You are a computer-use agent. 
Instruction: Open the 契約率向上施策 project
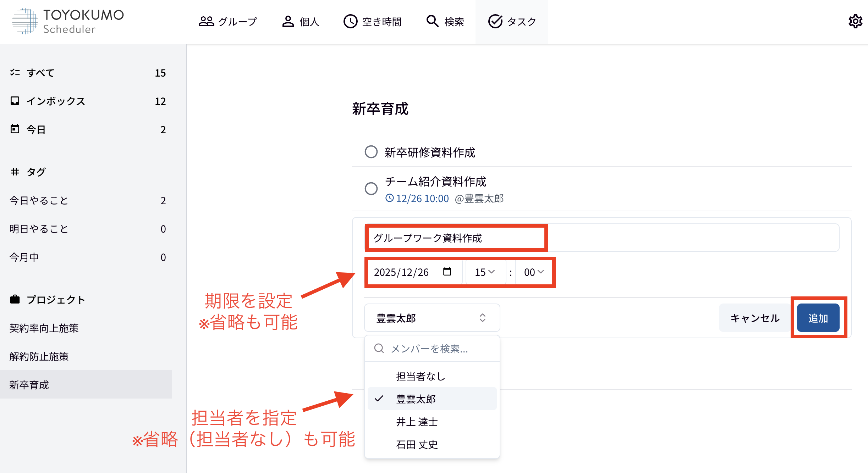(x=43, y=328)
